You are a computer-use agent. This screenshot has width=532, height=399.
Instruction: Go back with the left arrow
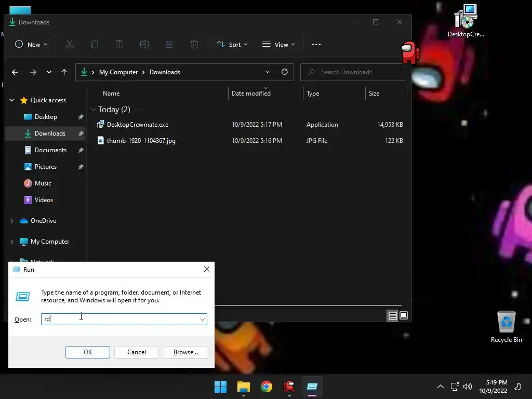click(15, 72)
